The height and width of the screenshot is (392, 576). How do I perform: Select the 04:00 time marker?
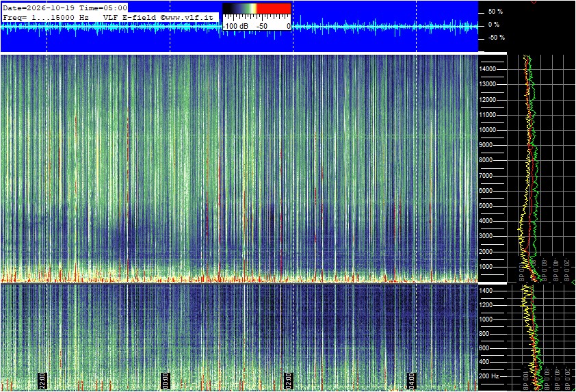pos(412,380)
